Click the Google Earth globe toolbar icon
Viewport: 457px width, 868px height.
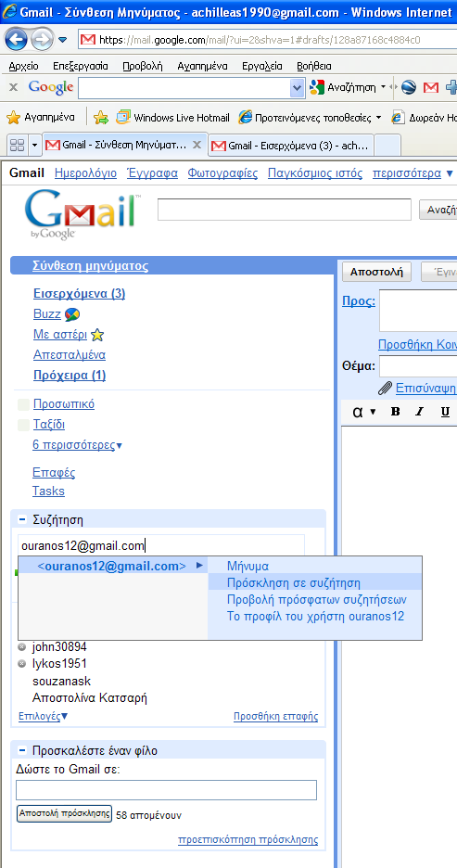[x=409, y=87]
